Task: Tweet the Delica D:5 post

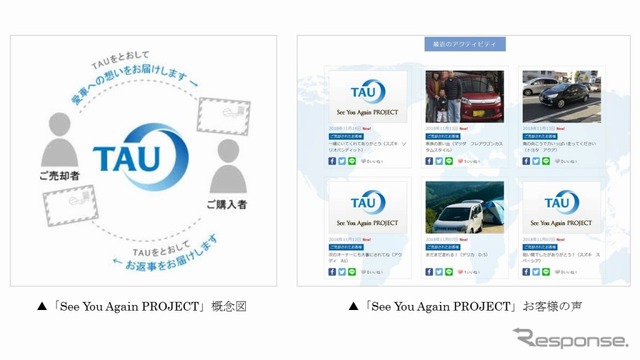Action: point(439,272)
